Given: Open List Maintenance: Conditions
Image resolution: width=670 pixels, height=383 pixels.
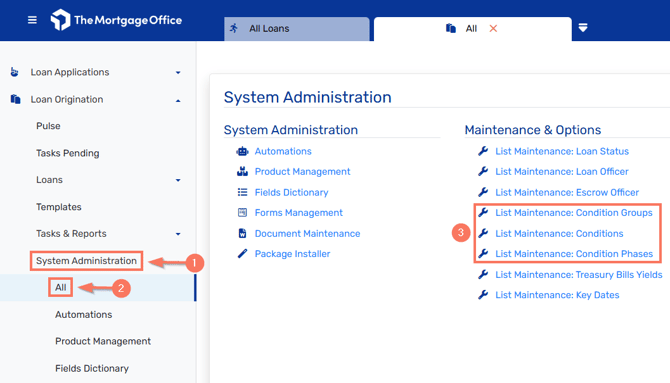Looking at the screenshot, I should point(559,233).
